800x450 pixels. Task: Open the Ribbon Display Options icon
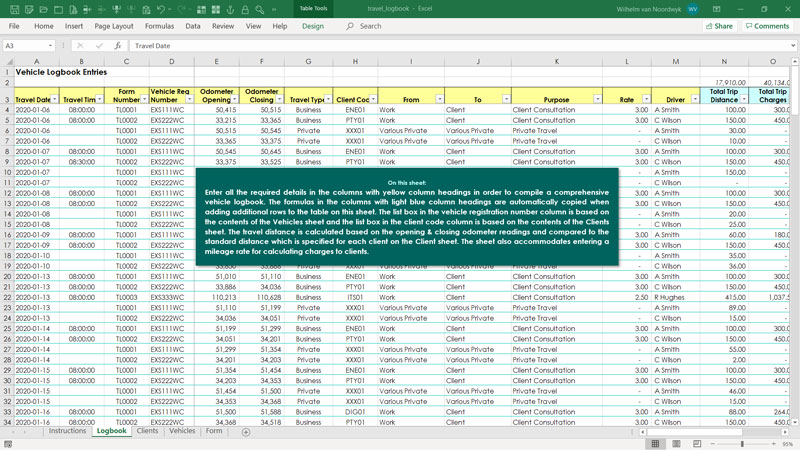click(716, 9)
